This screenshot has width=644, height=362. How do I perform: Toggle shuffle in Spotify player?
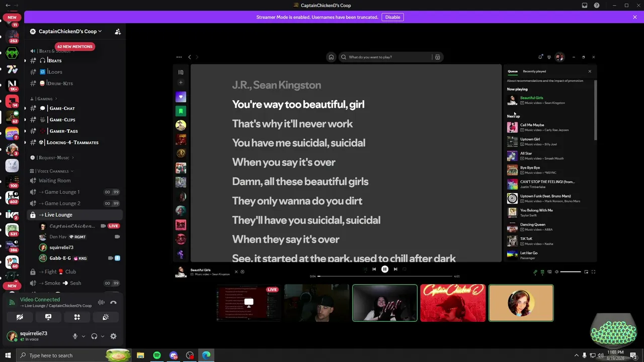click(365, 269)
